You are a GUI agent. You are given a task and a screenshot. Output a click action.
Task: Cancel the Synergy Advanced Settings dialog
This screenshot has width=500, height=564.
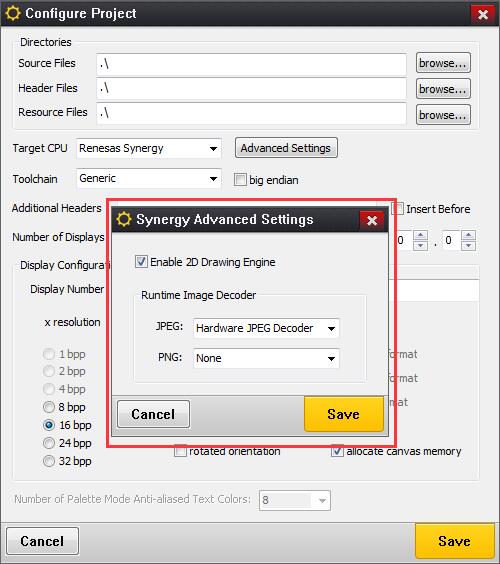(x=153, y=414)
